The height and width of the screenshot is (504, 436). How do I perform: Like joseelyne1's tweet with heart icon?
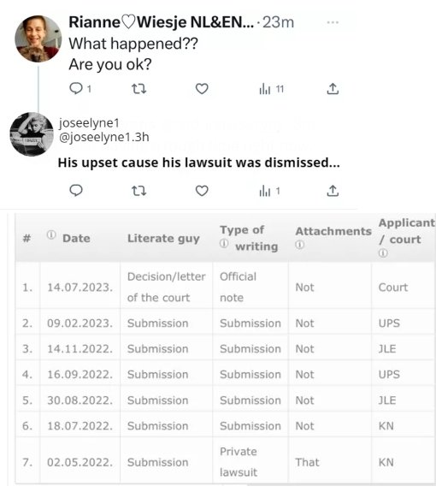[202, 191]
